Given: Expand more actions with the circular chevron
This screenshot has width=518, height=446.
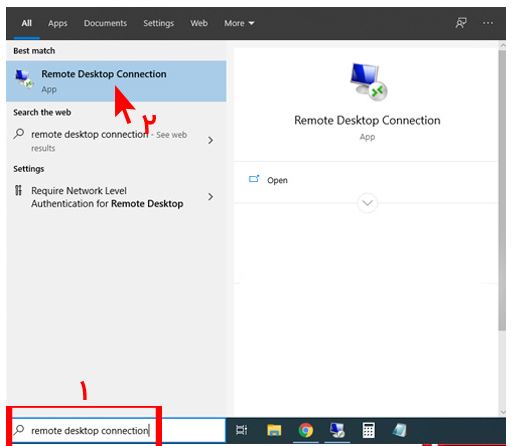Looking at the screenshot, I should click(x=367, y=203).
